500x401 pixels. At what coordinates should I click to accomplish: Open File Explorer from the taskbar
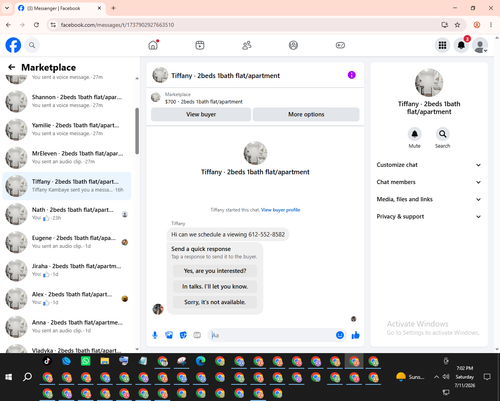pos(105,361)
